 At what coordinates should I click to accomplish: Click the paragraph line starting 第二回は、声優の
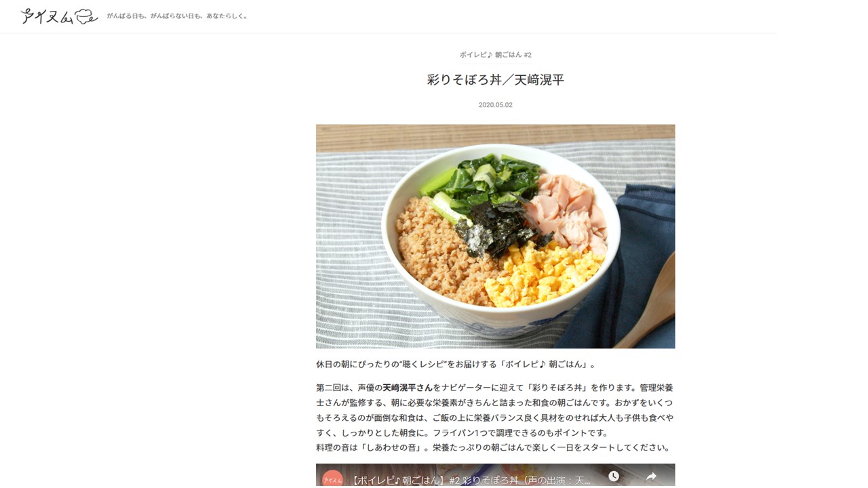494,388
